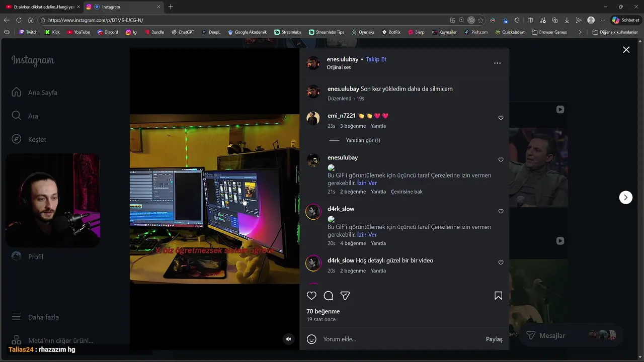Image resolution: width=644 pixels, height=362 pixels.
Task: Click the address bar URL
Action: pos(96,20)
